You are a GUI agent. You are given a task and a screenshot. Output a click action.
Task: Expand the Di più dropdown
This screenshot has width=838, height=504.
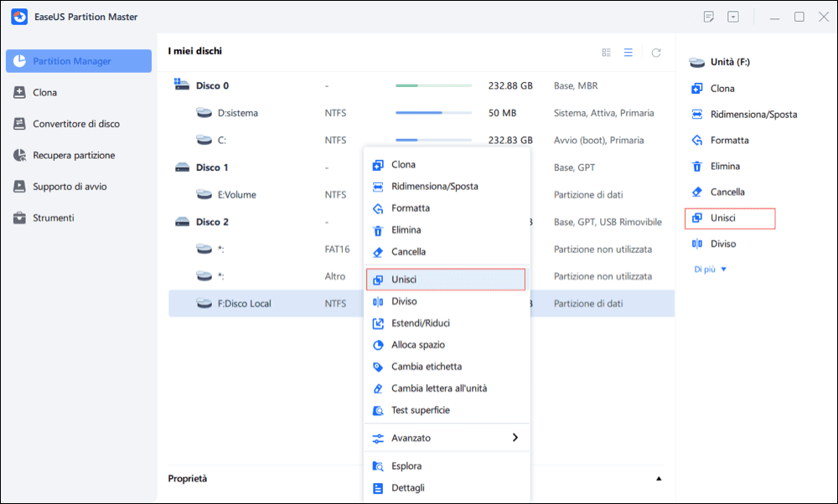pyautogui.click(x=711, y=270)
